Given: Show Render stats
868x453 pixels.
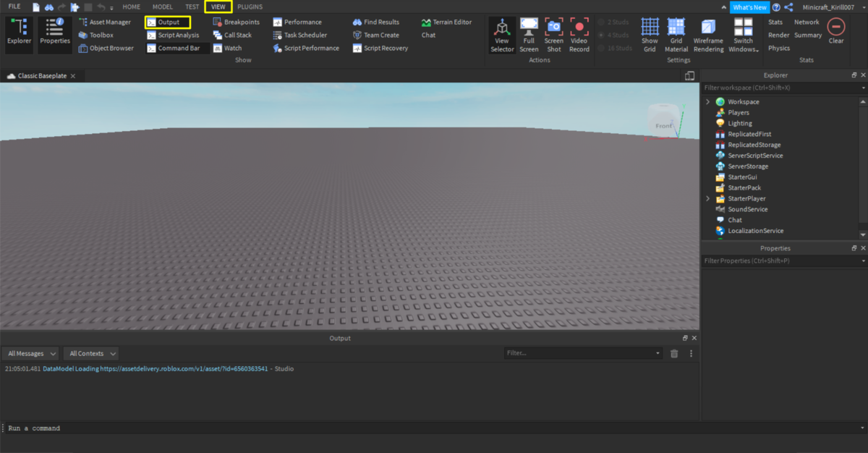Looking at the screenshot, I should (x=779, y=35).
